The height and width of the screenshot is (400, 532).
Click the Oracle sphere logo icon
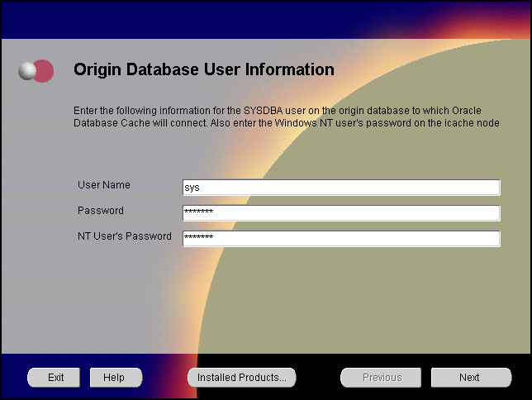tap(36, 71)
